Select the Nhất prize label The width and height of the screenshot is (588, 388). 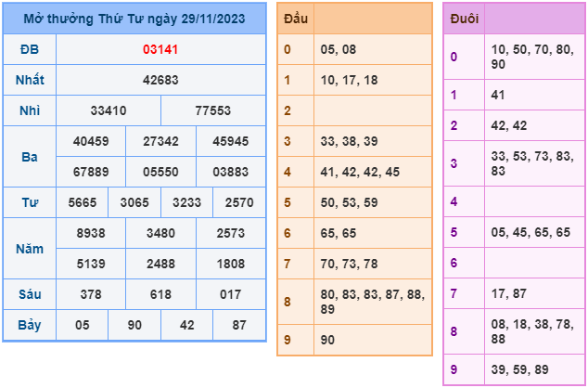point(30,80)
